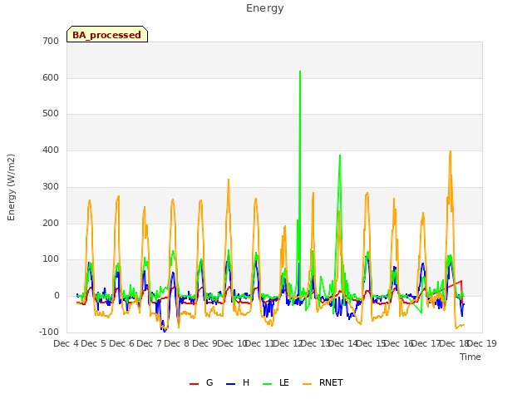Click the BA_processed label box
532x399 pixels.
[x=107, y=34]
